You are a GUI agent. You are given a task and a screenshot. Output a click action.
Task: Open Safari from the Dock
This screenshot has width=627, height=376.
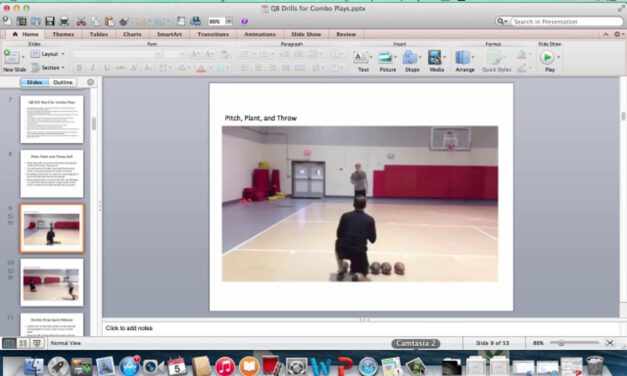[x=368, y=366]
